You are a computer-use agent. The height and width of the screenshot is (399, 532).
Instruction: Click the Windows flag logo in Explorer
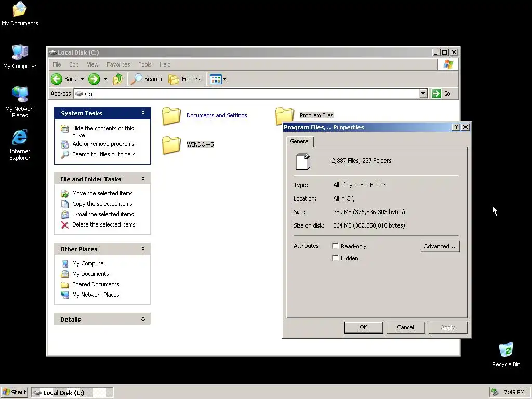(448, 64)
